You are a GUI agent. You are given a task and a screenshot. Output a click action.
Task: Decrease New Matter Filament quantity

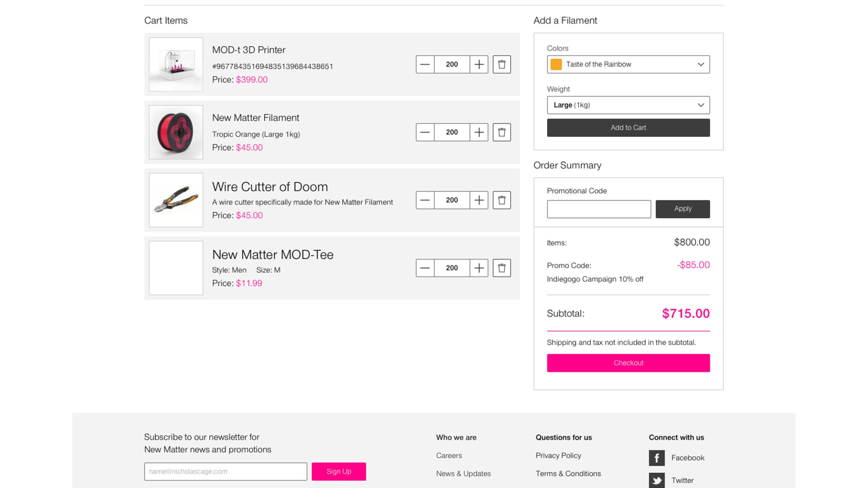point(425,132)
